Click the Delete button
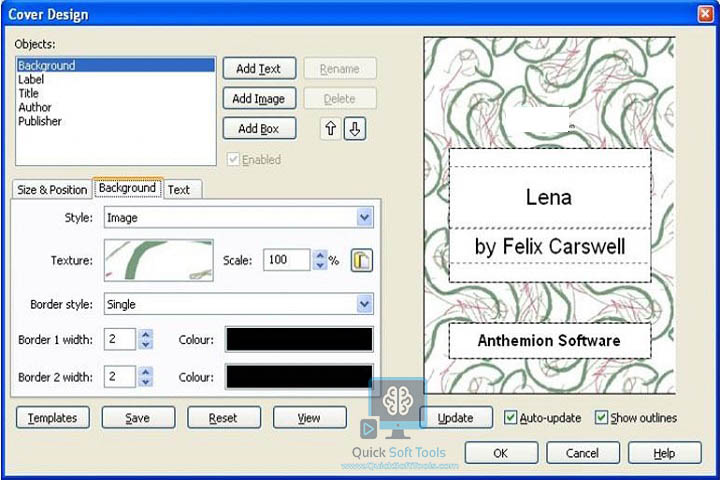 340,98
